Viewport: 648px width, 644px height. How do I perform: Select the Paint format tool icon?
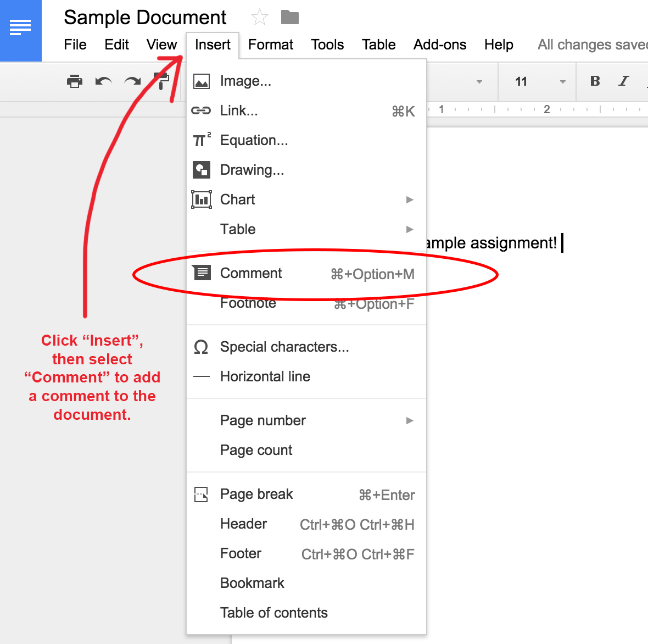(161, 81)
